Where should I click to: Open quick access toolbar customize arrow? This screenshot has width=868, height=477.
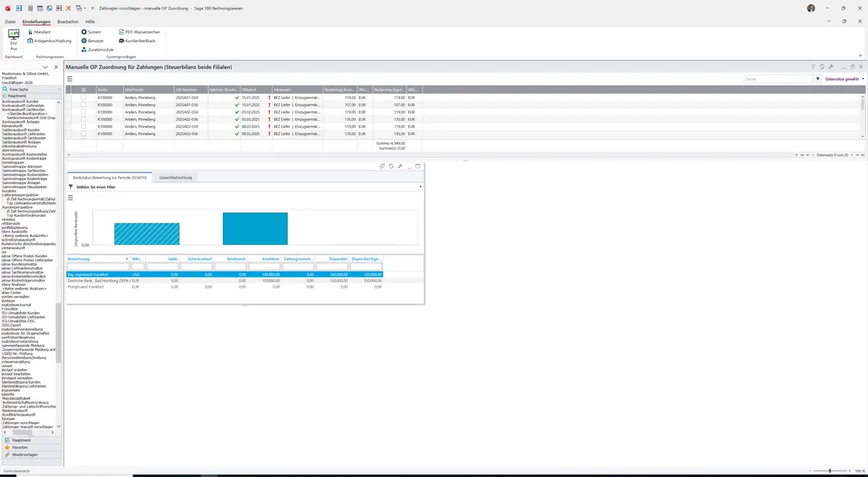[x=93, y=8]
